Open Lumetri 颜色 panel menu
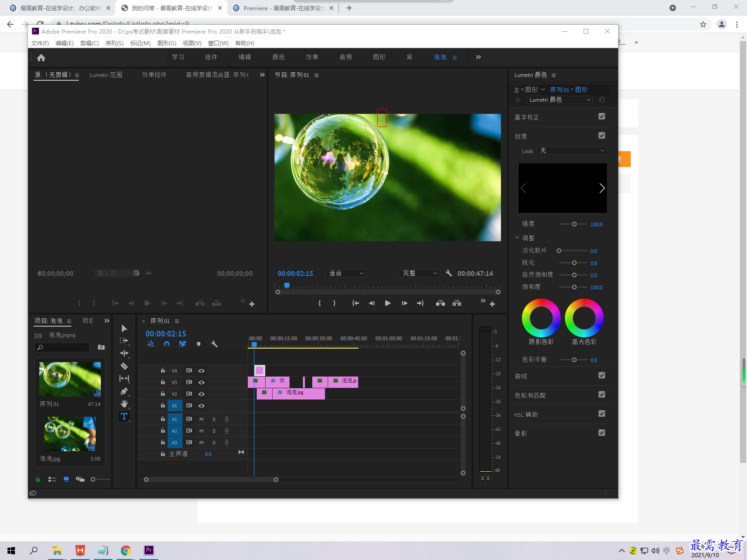This screenshot has height=560, width=747. tap(554, 75)
